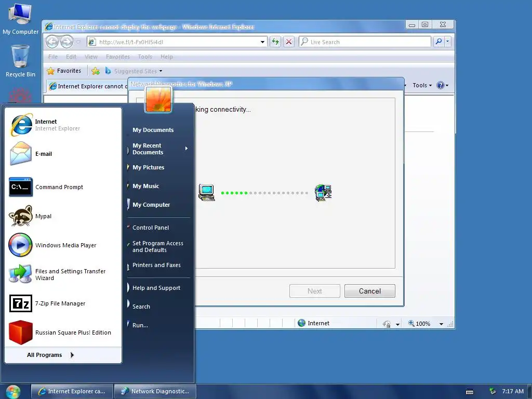This screenshot has height=399, width=532.
Task: Click the zoom magnifier 100% in status bar
Action: click(419, 323)
